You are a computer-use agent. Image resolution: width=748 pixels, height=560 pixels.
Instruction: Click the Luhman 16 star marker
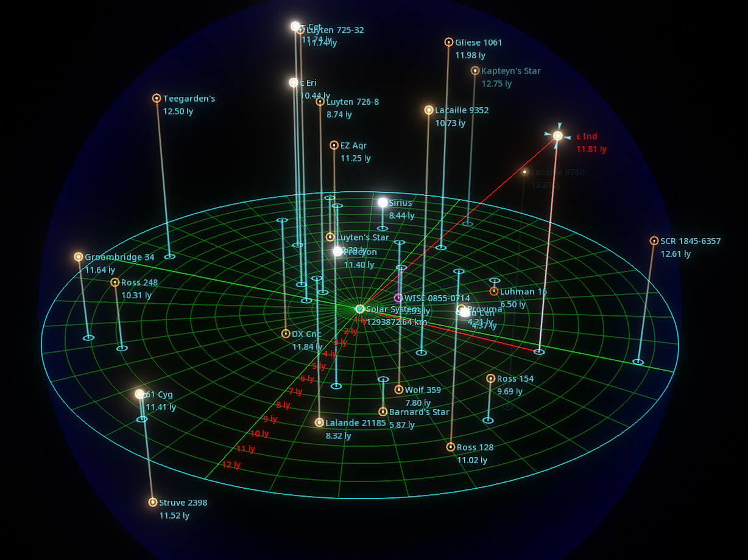click(494, 292)
